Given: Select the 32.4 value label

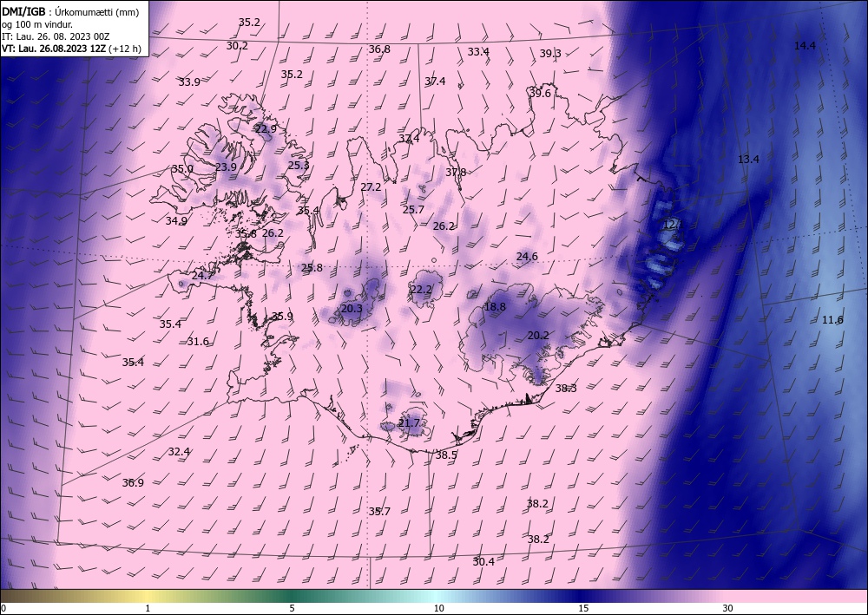Looking at the screenshot, I should click(179, 452).
